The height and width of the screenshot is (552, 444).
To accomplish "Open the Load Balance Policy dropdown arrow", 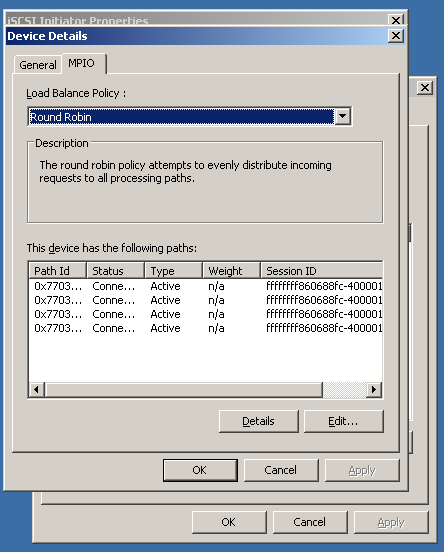I will (343, 116).
